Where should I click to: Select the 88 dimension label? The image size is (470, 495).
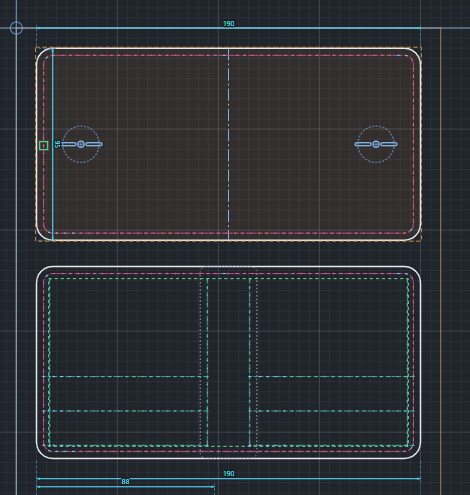point(125,482)
